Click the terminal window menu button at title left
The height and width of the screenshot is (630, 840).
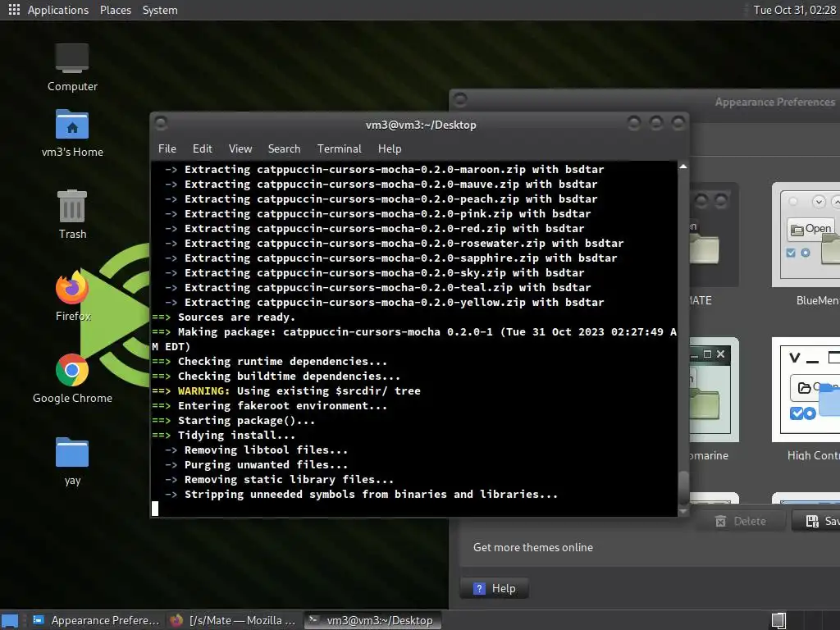coord(161,123)
